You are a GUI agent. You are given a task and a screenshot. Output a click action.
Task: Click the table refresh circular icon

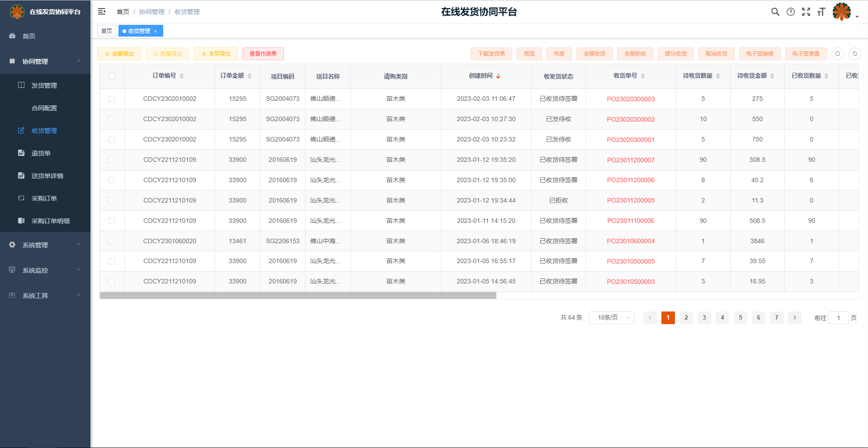[x=854, y=54]
